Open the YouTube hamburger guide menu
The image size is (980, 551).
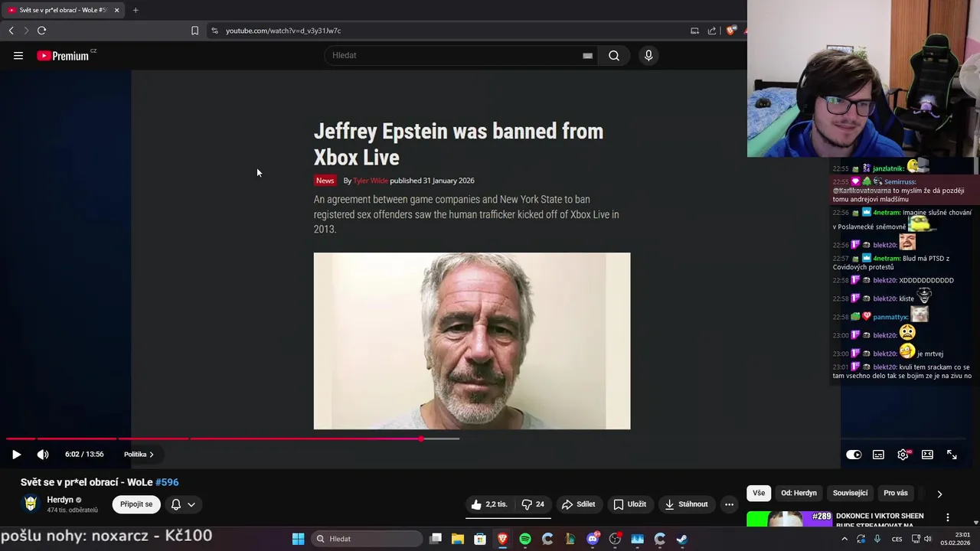(18, 55)
